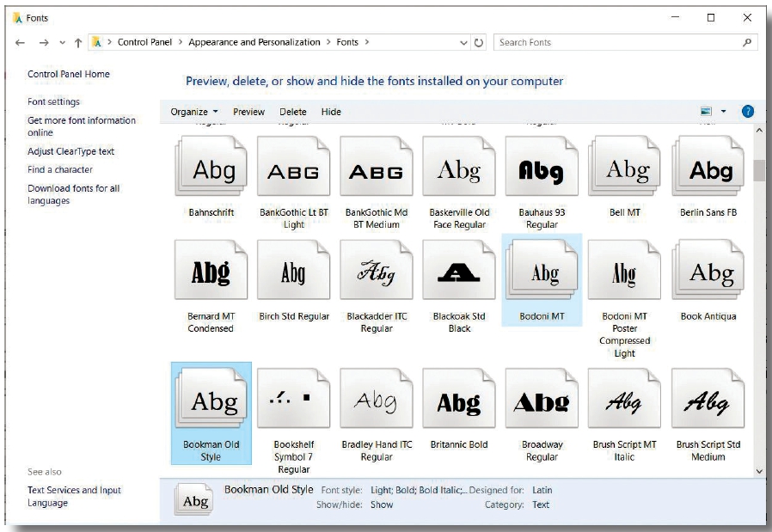Open the help question mark icon

[747, 111]
